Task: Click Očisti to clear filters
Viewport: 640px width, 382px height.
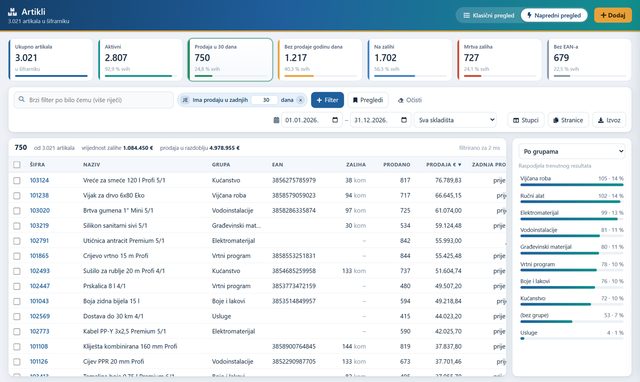Action: tap(410, 100)
